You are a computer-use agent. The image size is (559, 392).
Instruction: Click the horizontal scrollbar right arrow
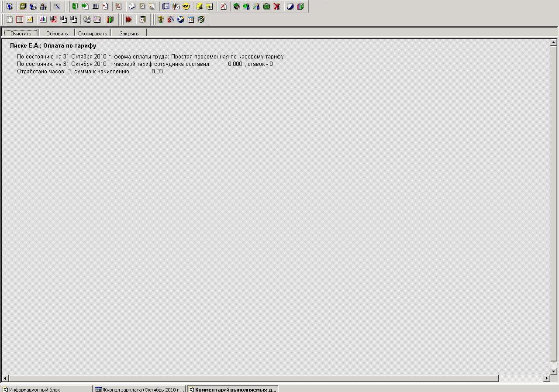coord(546,378)
